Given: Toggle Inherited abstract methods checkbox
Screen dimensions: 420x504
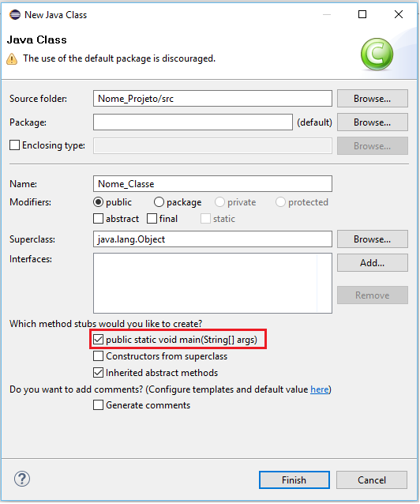Looking at the screenshot, I should 99,373.
